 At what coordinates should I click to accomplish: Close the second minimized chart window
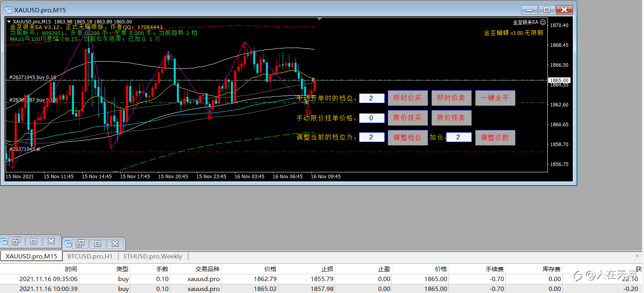pos(115,243)
